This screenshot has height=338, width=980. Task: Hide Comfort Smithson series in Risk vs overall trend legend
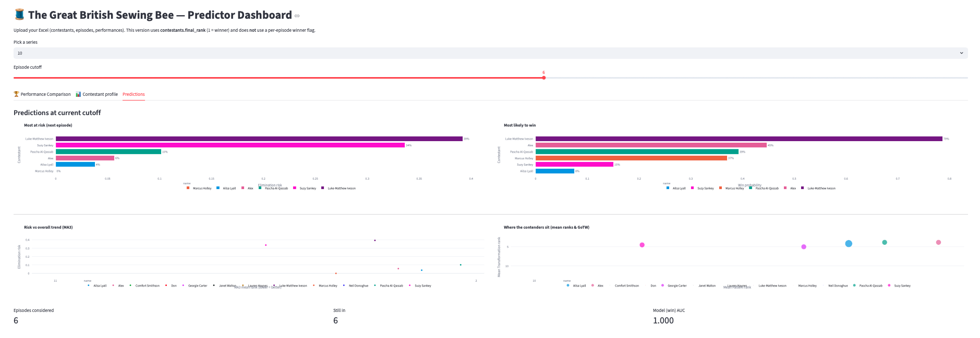147,286
